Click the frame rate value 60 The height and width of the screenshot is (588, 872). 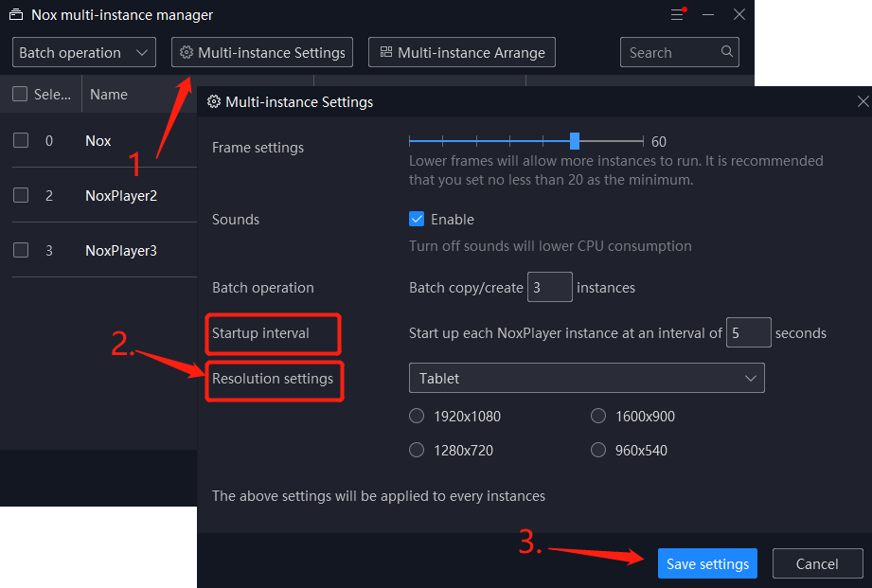pos(659,142)
